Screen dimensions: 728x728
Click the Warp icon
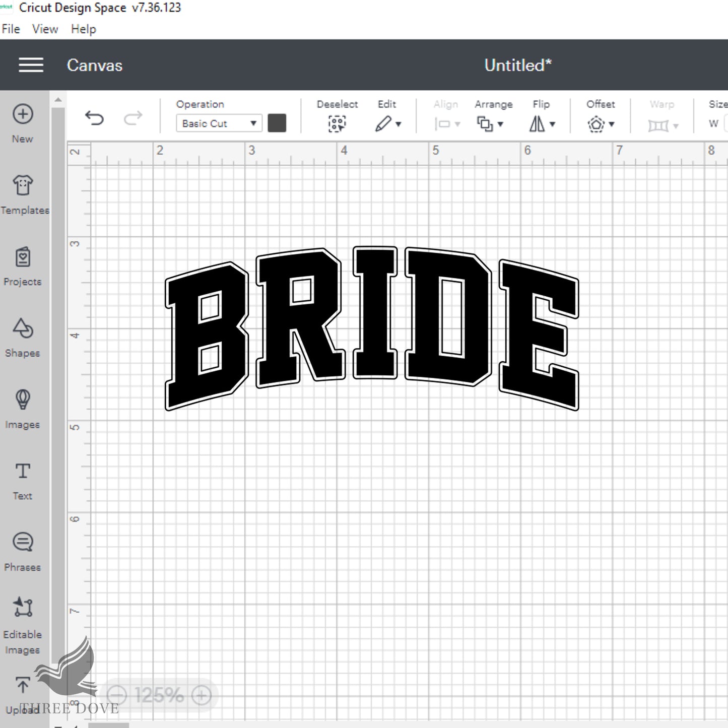(658, 125)
